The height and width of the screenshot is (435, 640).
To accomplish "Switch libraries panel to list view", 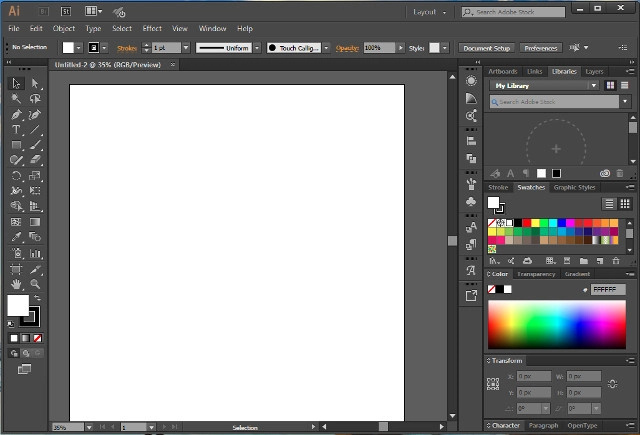I will tap(626, 86).
